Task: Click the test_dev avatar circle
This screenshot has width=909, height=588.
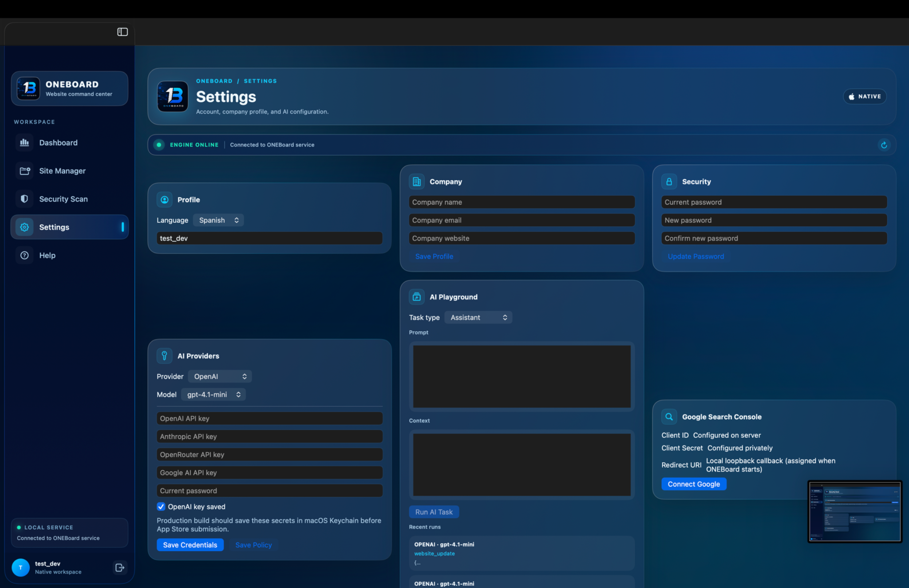Action: [20, 568]
